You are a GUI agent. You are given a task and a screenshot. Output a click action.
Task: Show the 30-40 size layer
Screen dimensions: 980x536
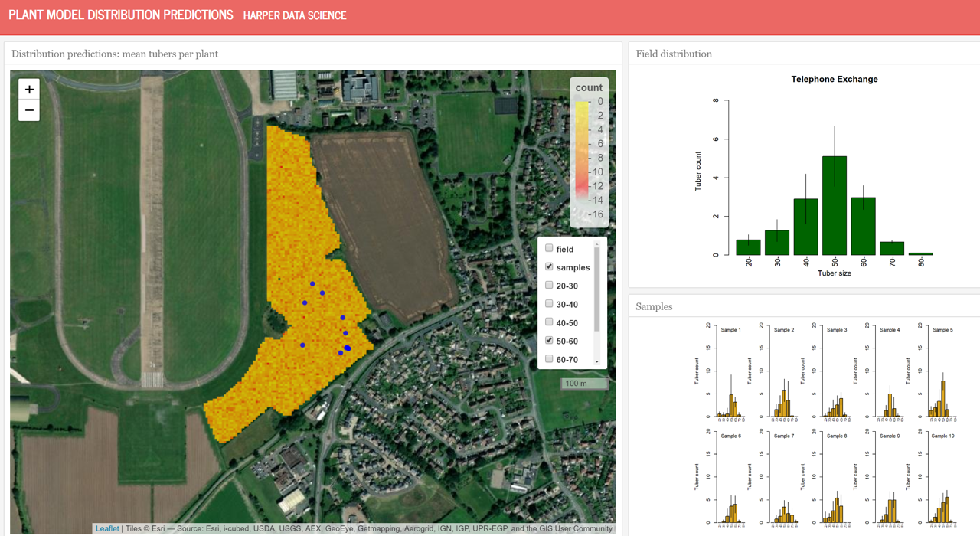(549, 303)
